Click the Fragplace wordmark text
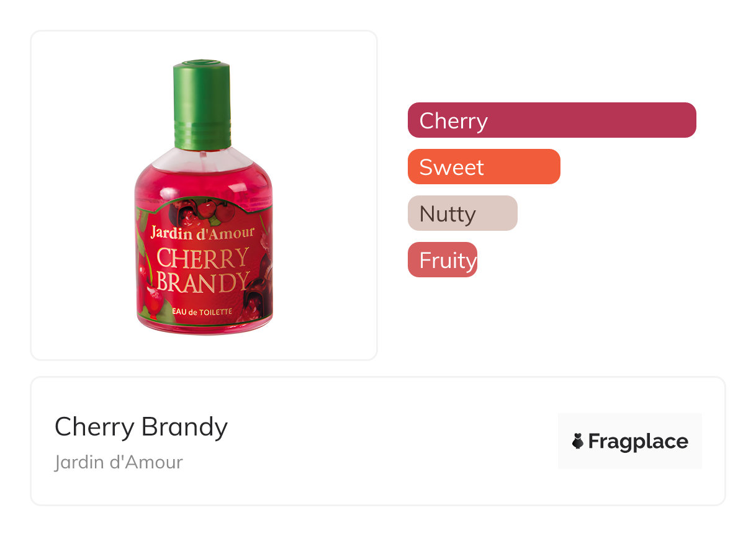This screenshot has height=536, width=756. 637,441
